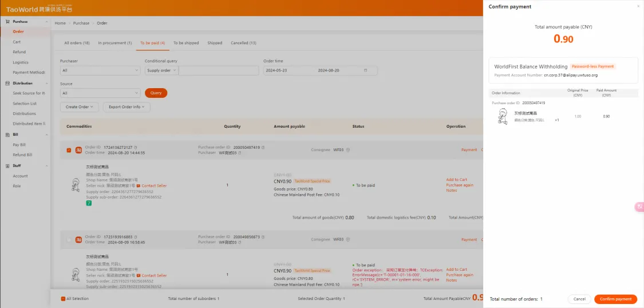Click the 2024-08-20 end date field
The height and width of the screenshot is (308, 644).
(x=329, y=70)
